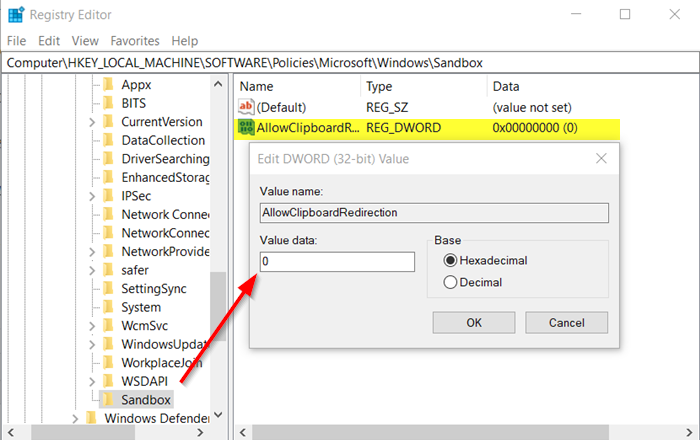This screenshot has width=700, height=440.
Task: Expand the safer tree node
Action: point(92,270)
